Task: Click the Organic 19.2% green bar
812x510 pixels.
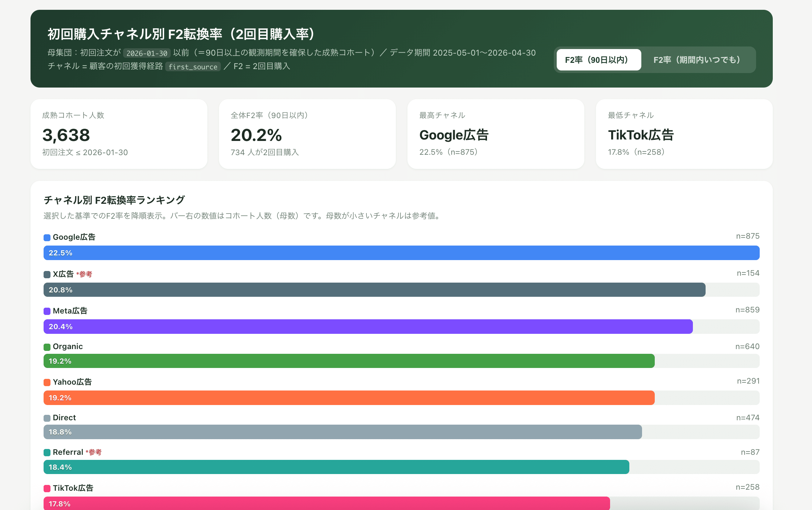Action: click(x=349, y=361)
